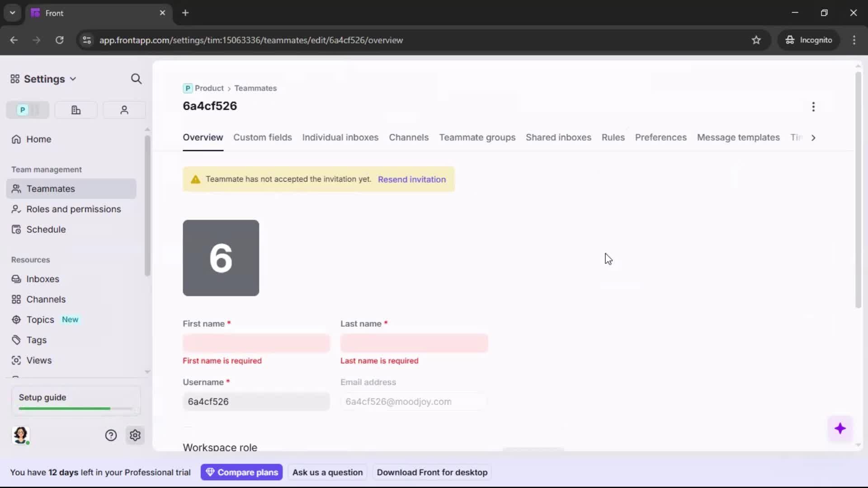Select the company settings building icon

76,110
